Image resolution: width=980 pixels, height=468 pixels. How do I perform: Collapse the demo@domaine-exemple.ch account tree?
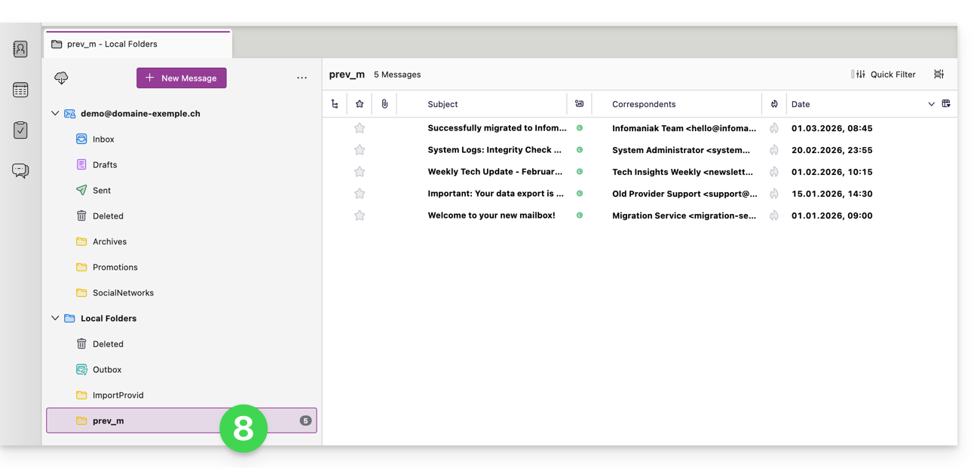click(x=55, y=114)
